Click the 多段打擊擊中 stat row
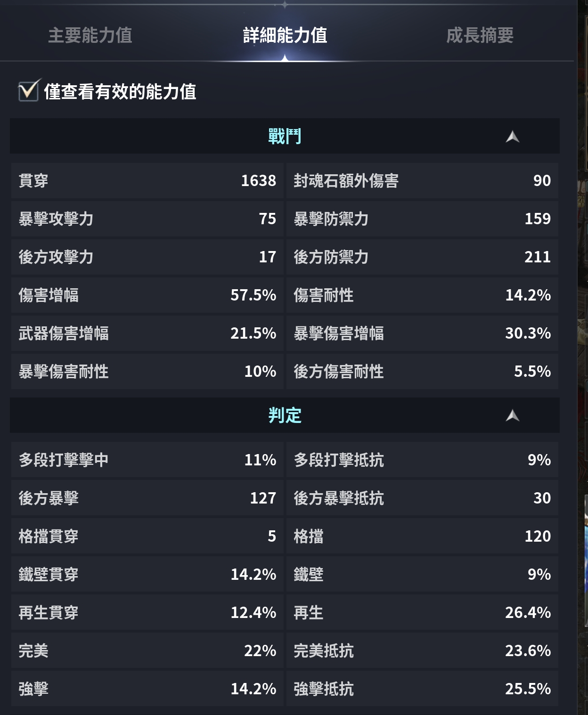The width and height of the screenshot is (588, 715). pos(147,460)
